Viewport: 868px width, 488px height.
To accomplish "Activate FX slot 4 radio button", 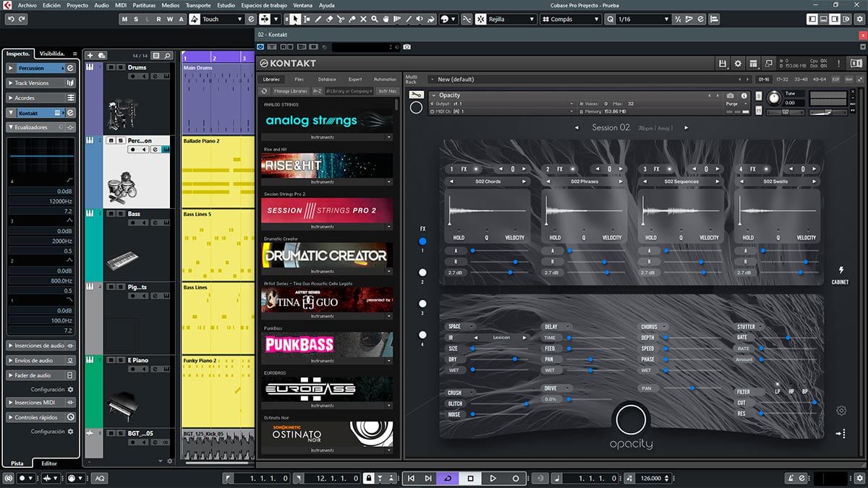I will pos(422,335).
